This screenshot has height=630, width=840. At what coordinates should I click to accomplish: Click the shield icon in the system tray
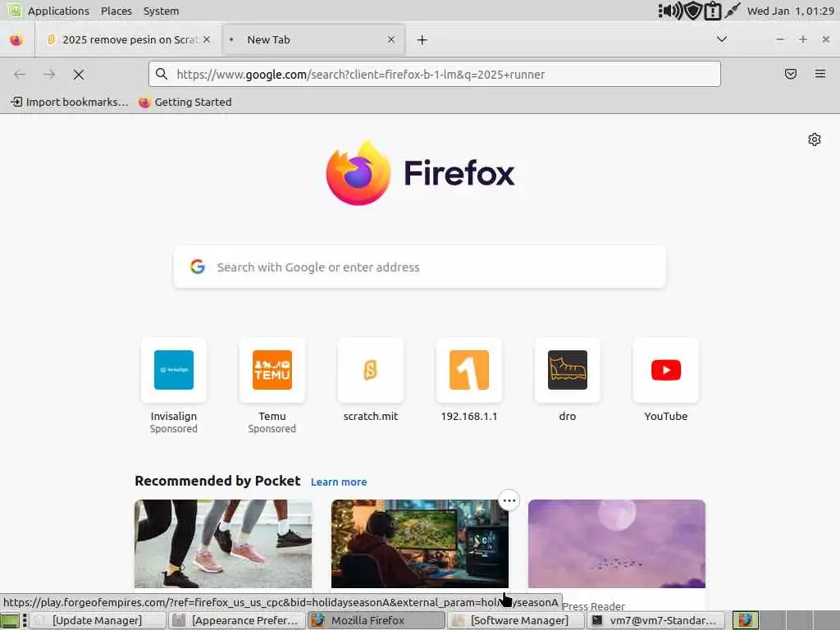click(x=693, y=11)
